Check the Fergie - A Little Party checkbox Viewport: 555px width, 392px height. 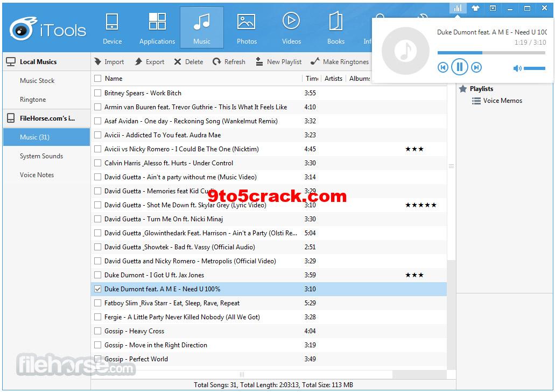click(x=97, y=317)
